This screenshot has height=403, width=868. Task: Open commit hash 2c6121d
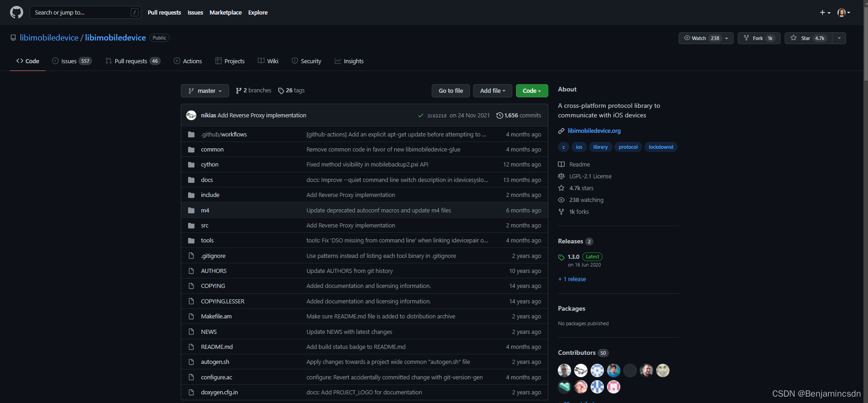pos(437,116)
